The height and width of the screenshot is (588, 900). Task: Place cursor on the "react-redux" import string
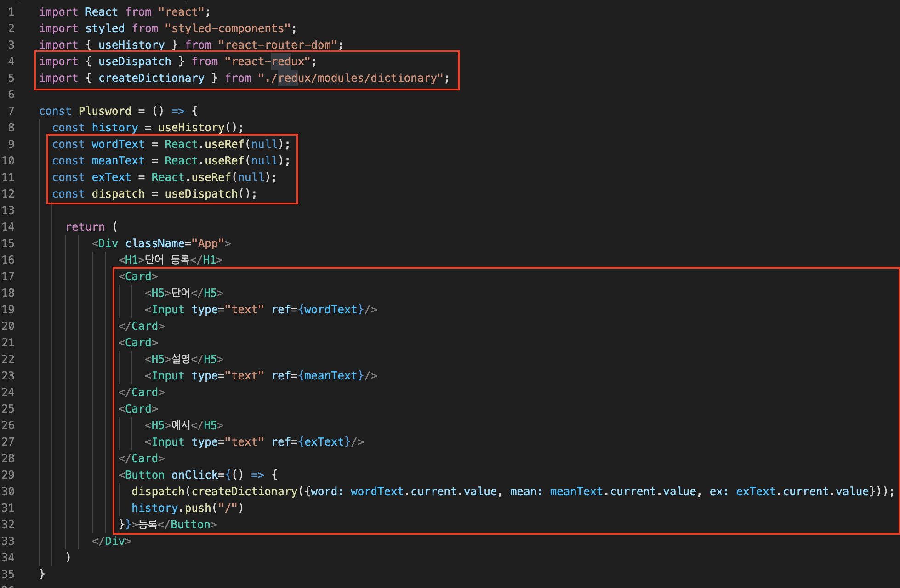(x=268, y=62)
